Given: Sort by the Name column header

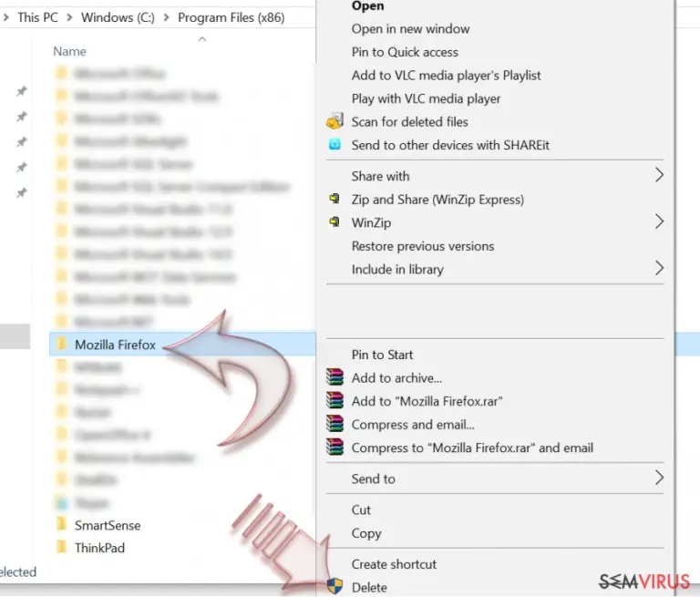Looking at the screenshot, I should (x=69, y=52).
